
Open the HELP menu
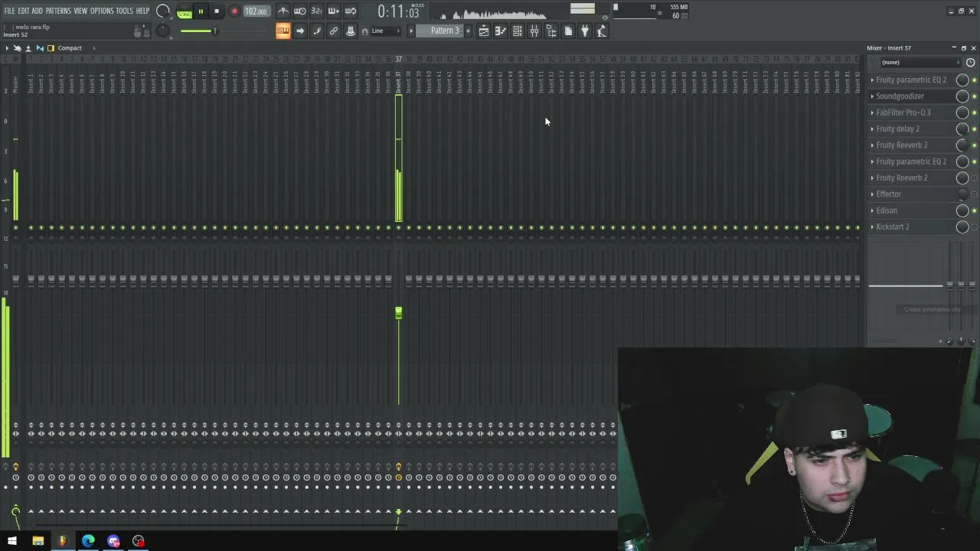(x=143, y=11)
